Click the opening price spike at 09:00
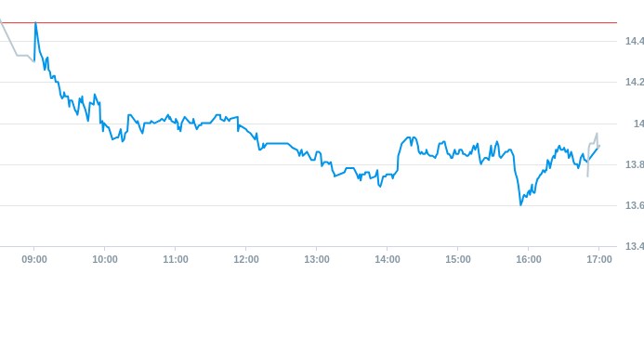Image resolution: width=644 pixels, height=339 pixels. click(35, 23)
